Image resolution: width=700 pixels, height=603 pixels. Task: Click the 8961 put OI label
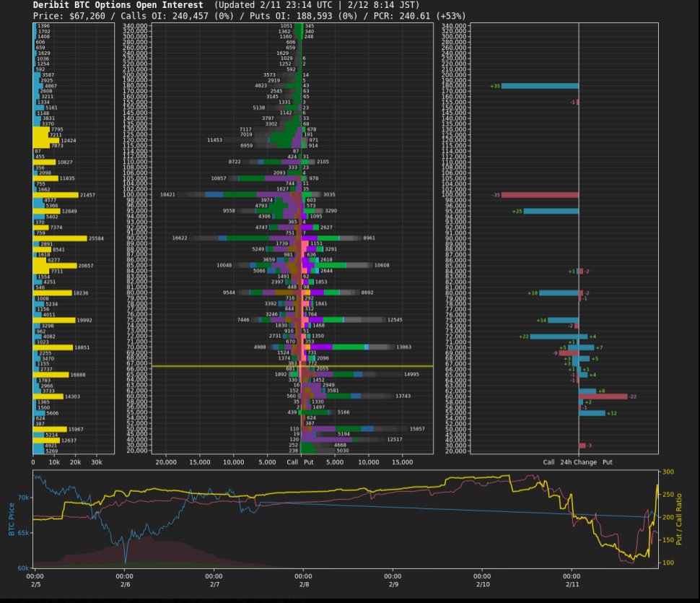pos(369,238)
